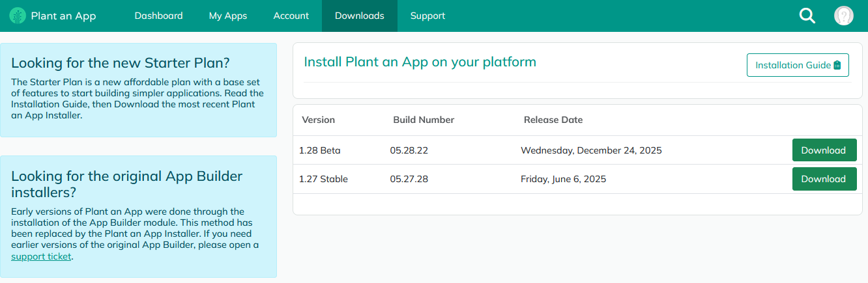This screenshot has height=283, width=868.
Task: Open the Support navigation item
Action: 428,16
